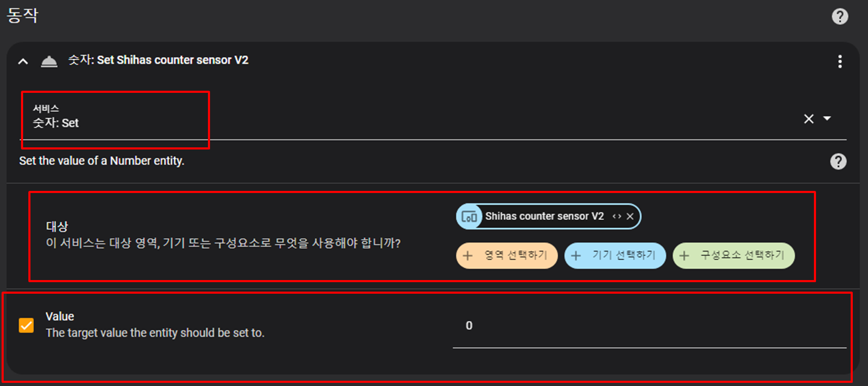Click 영역 선택하기 button

[506, 255]
